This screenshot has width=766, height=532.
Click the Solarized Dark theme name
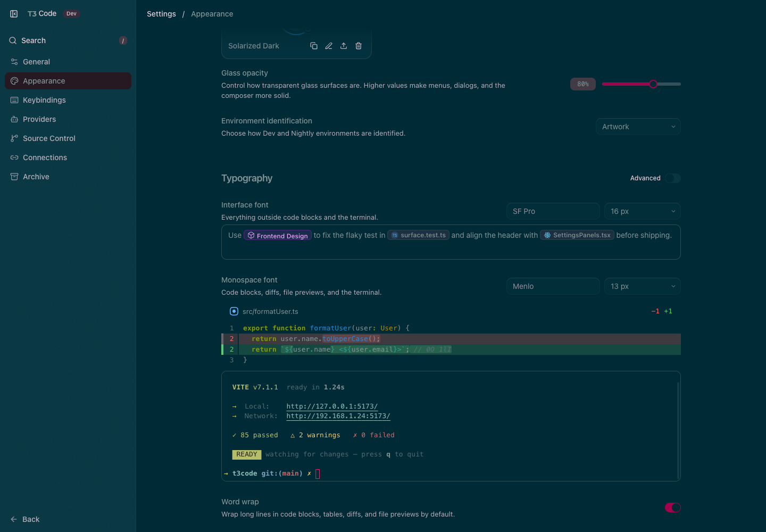254,46
